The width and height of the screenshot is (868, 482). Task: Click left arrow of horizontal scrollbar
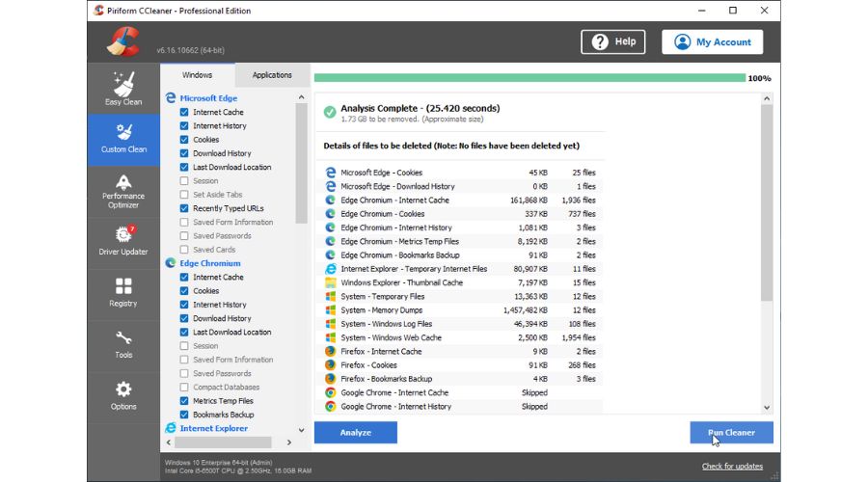tap(169, 442)
